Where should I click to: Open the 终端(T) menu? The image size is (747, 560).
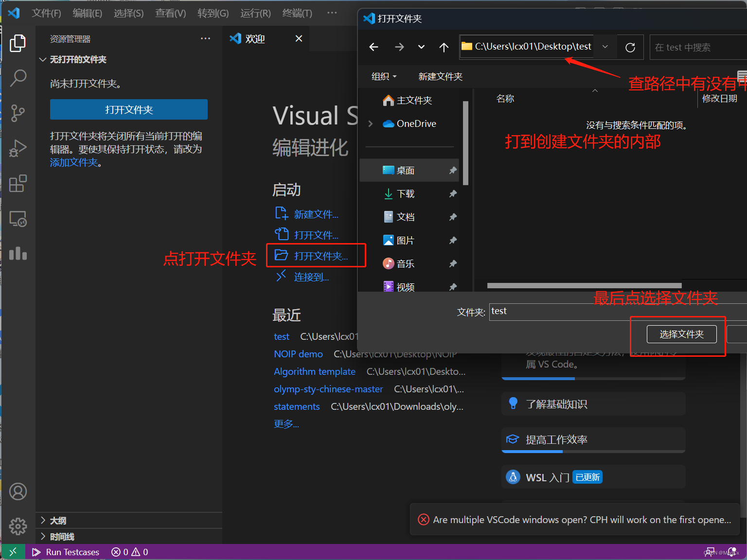click(297, 13)
